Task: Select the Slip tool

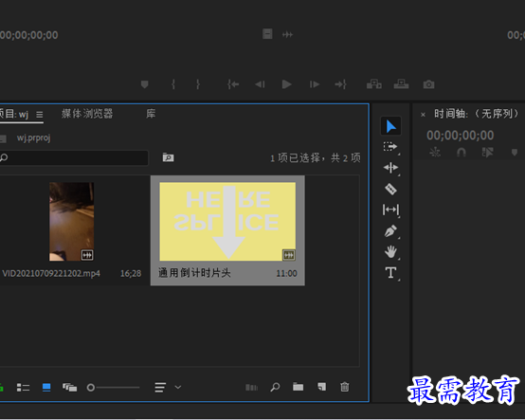Action: [390, 210]
